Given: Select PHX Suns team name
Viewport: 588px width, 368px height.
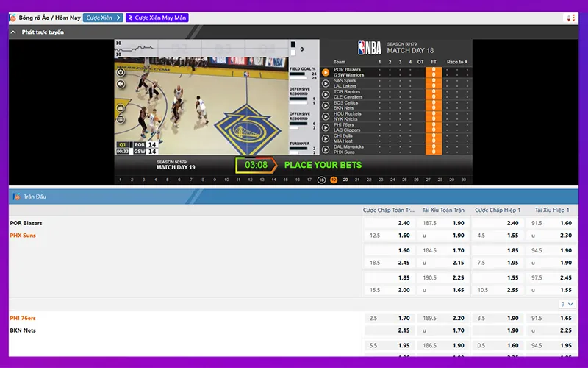Looking at the screenshot, I should click(23, 236).
